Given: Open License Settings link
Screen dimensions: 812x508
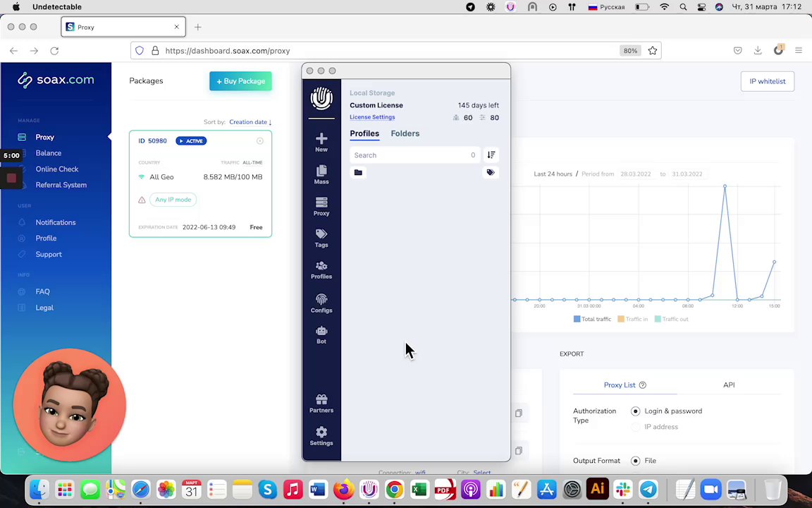Looking at the screenshot, I should coord(372,117).
